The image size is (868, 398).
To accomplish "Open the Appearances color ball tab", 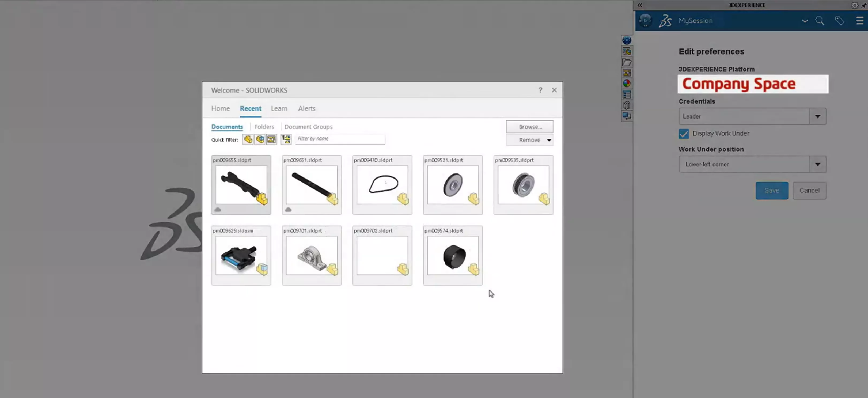I will point(626,84).
